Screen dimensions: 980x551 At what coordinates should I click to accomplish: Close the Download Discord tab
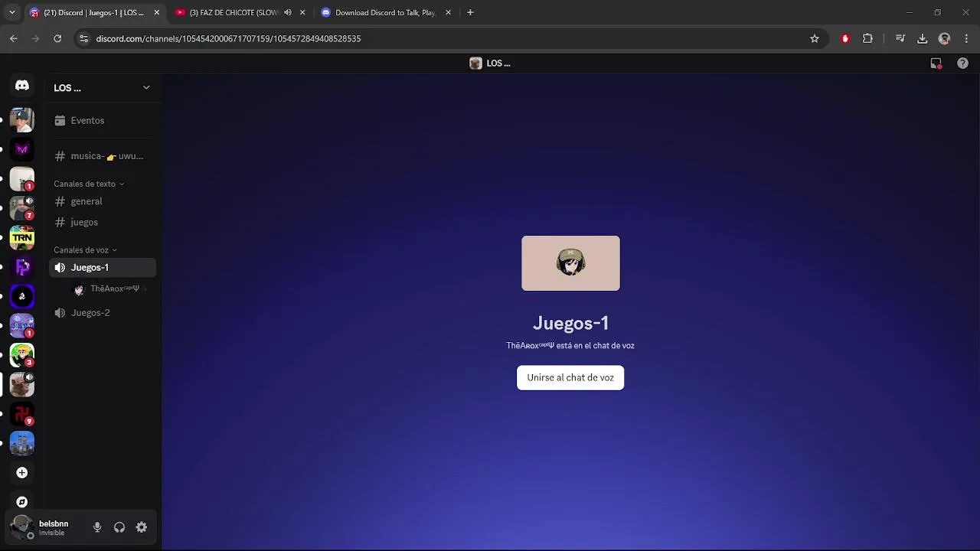coord(448,12)
